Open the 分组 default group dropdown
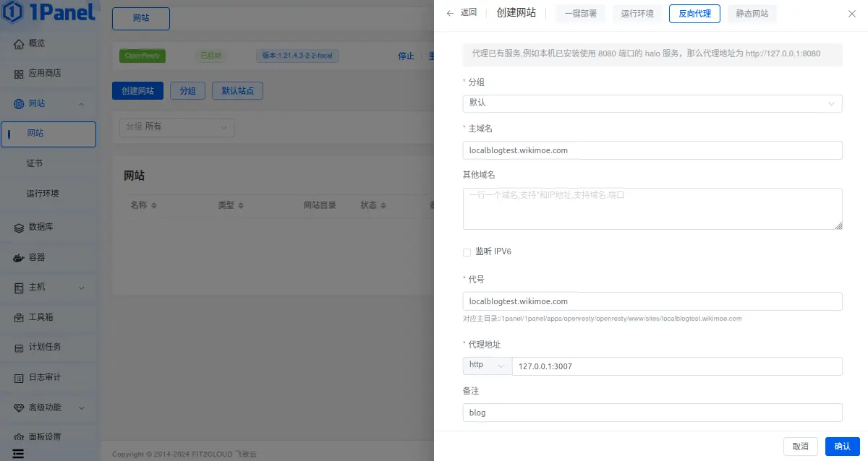 [652, 103]
